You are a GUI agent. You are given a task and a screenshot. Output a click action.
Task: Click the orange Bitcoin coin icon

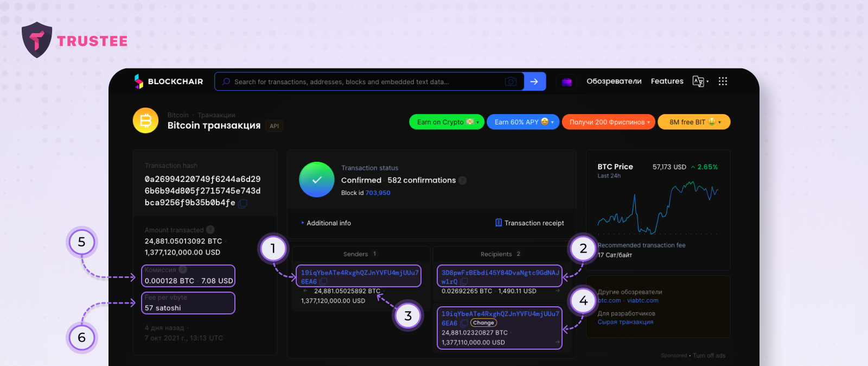(146, 121)
